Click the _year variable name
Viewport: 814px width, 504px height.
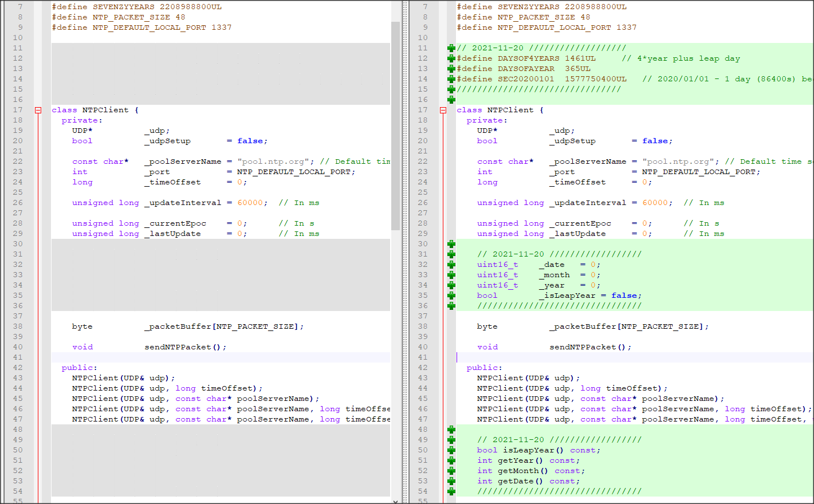point(552,285)
